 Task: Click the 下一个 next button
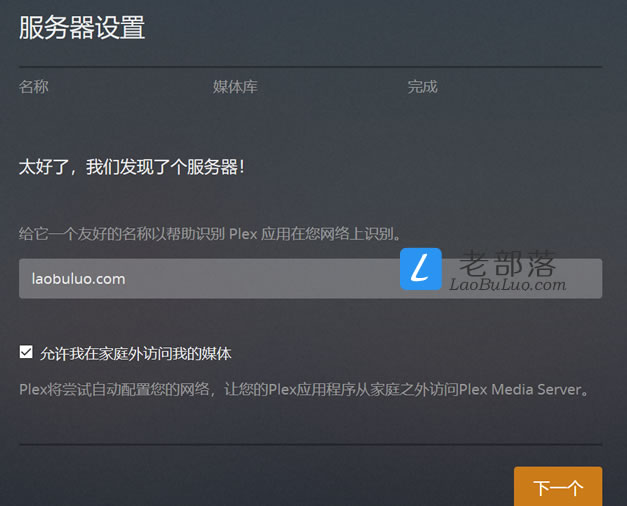point(558,487)
